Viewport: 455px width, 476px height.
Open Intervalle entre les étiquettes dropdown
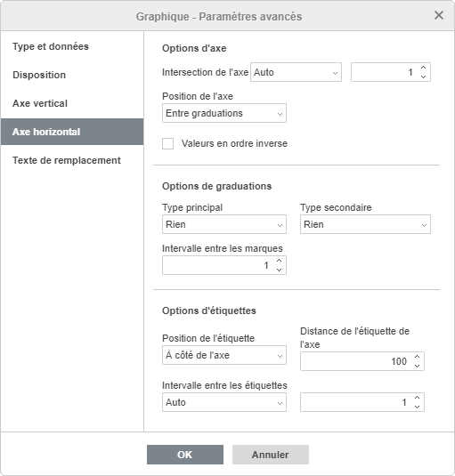224,402
